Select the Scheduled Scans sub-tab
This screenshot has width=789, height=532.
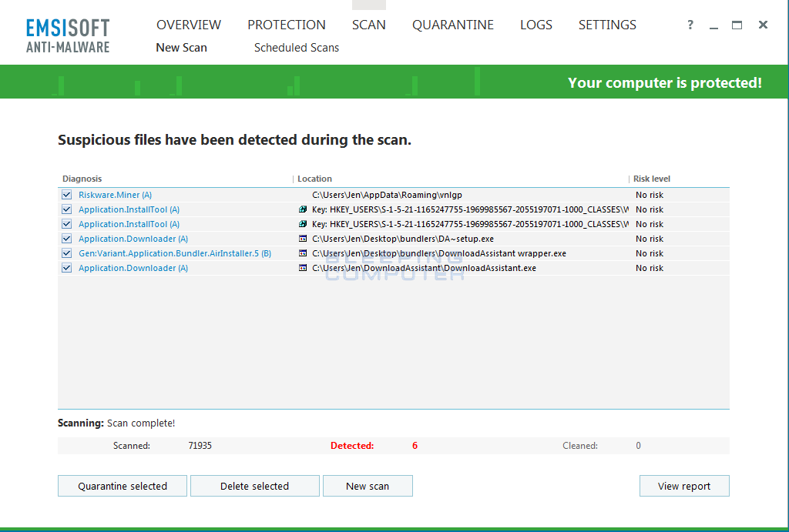click(x=297, y=47)
